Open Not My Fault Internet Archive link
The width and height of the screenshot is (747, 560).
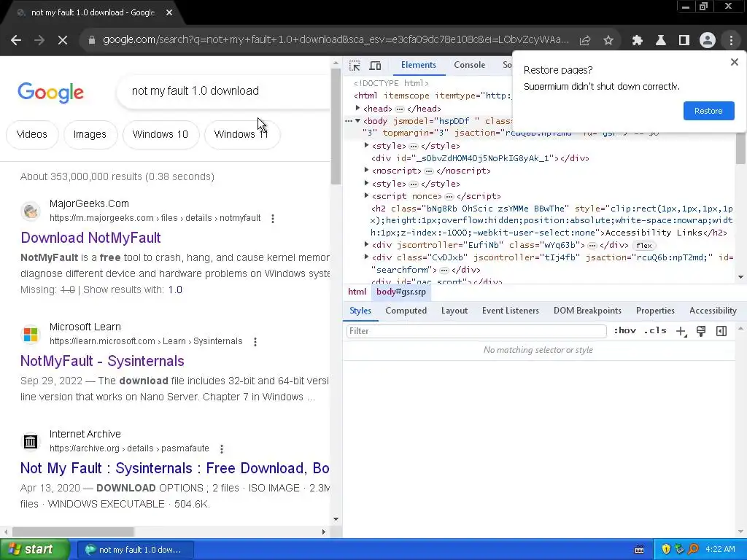[x=174, y=468]
